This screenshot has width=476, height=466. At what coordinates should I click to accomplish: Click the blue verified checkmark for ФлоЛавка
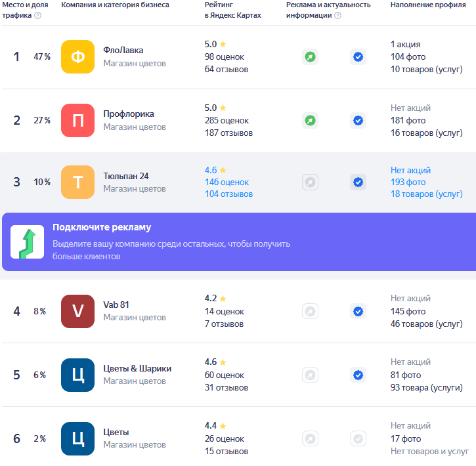click(x=358, y=57)
